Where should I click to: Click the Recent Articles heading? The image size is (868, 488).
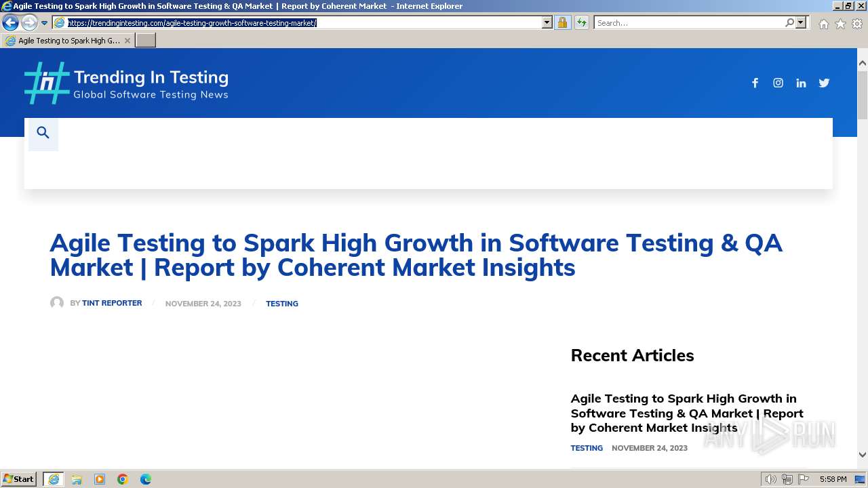632,355
